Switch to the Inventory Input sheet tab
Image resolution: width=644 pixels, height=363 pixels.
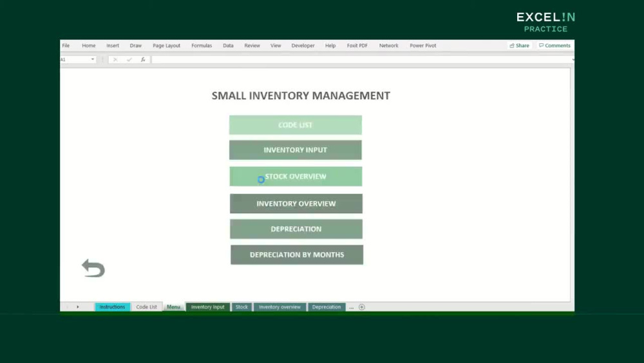pos(207,307)
